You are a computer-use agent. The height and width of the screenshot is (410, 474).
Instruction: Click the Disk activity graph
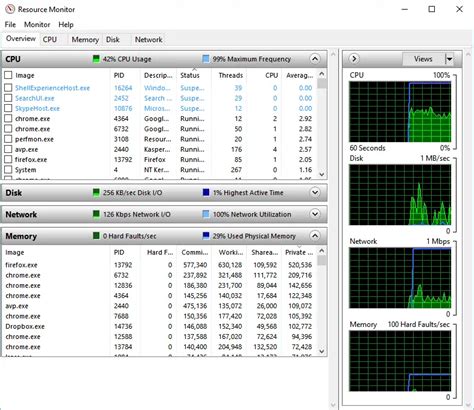click(x=400, y=195)
